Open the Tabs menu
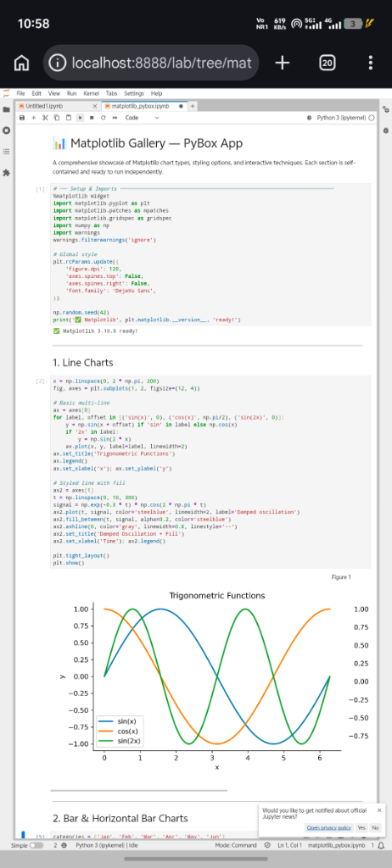The width and height of the screenshot is (392, 868). (111, 93)
